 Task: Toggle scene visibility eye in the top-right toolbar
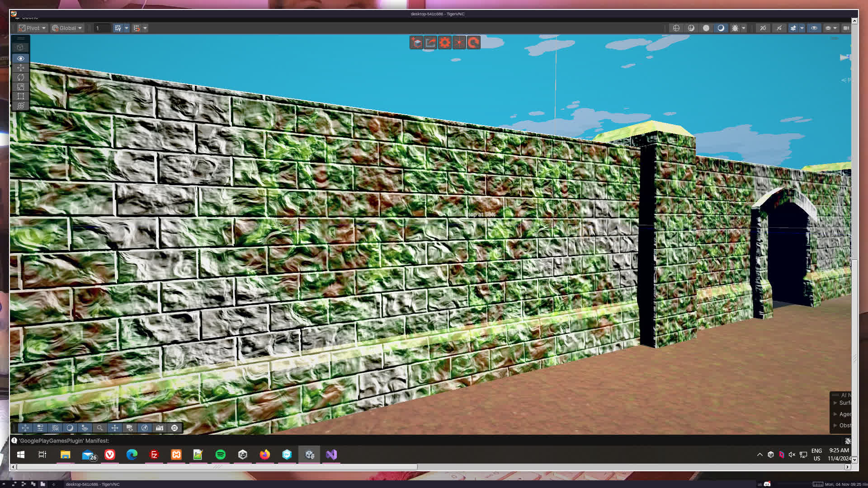pos(814,28)
